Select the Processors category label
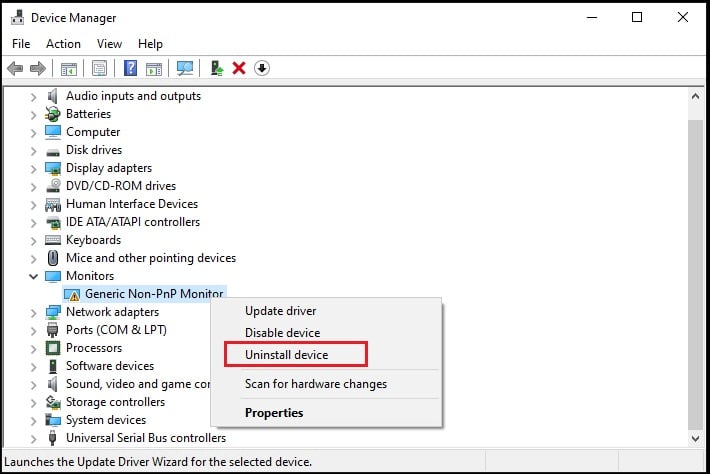 pyautogui.click(x=94, y=348)
